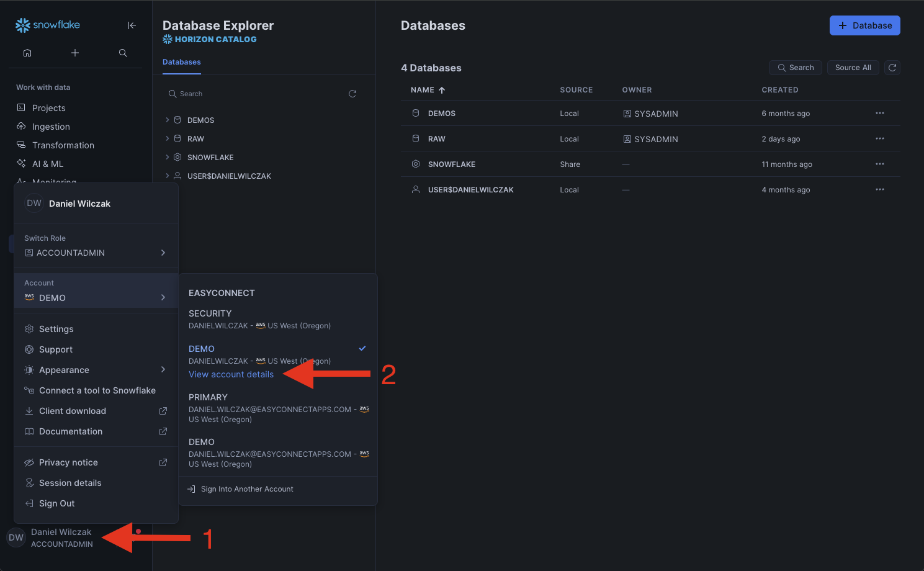Choose Sign Out from user menu
This screenshot has height=571, width=924.
[56, 503]
